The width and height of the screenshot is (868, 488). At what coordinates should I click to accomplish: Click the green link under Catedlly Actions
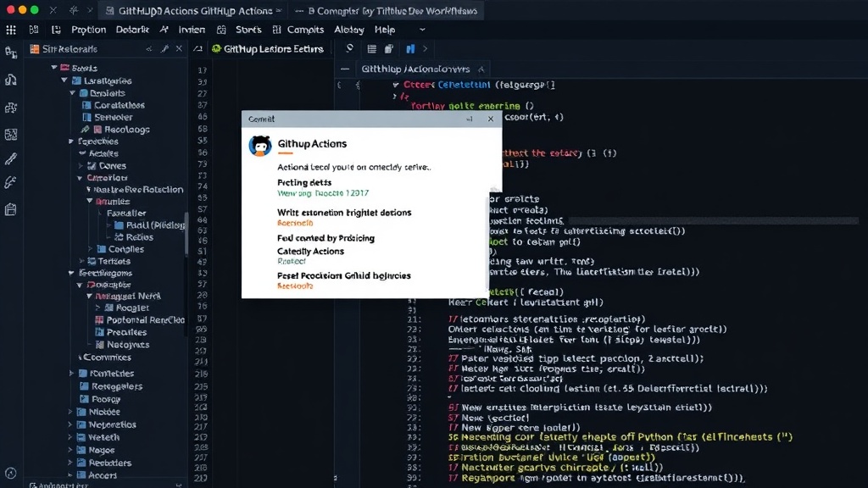click(292, 261)
